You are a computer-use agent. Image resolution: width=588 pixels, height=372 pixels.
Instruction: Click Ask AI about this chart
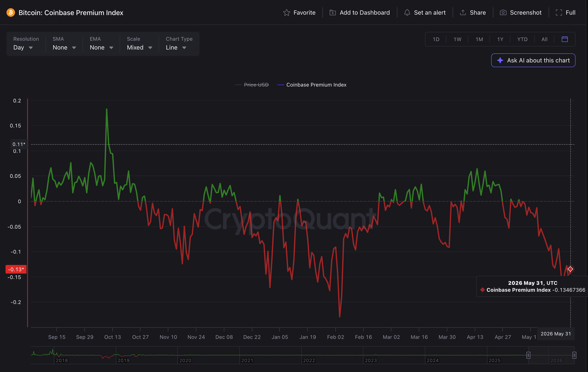click(x=533, y=60)
